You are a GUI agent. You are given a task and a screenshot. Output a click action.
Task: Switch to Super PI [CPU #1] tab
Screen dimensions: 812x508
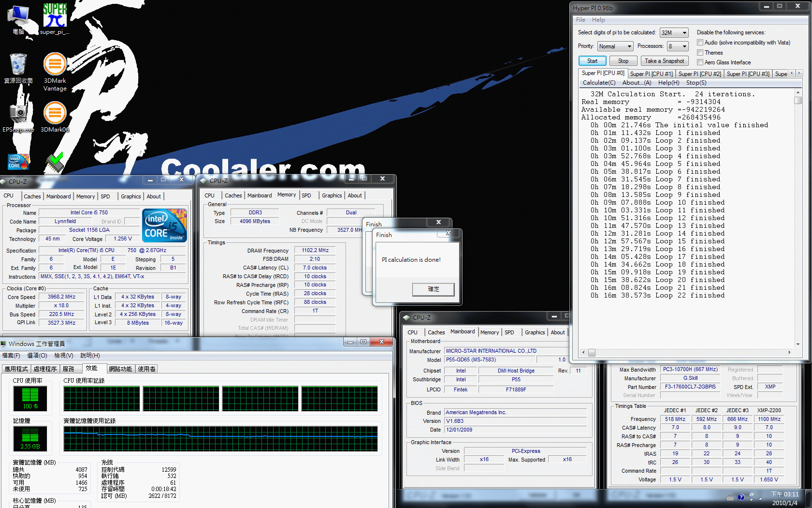651,74
